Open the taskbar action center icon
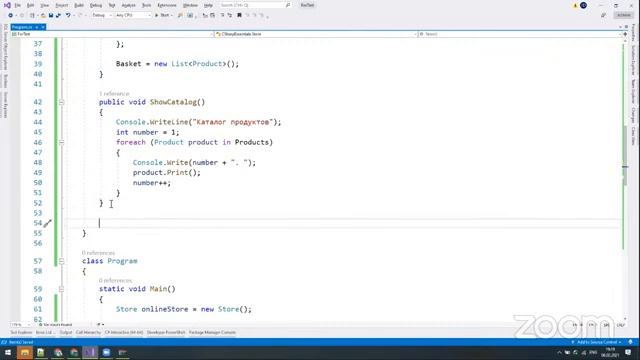This screenshot has width=640, height=360. (x=628, y=353)
